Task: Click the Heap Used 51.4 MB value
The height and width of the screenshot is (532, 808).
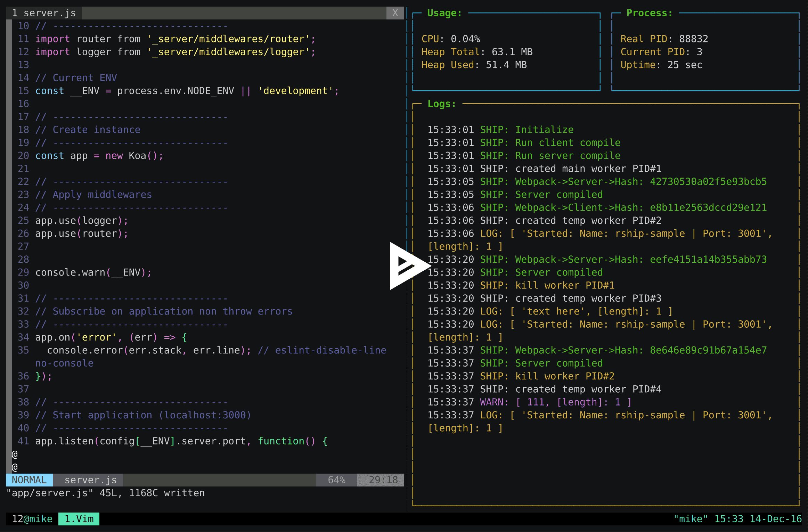Action: click(474, 65)
